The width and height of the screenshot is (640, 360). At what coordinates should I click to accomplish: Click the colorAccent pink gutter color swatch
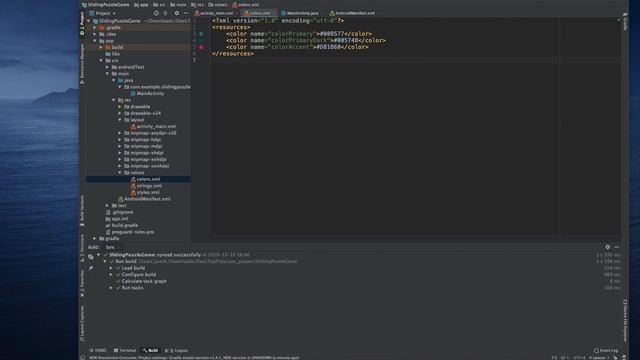(201, 47)
